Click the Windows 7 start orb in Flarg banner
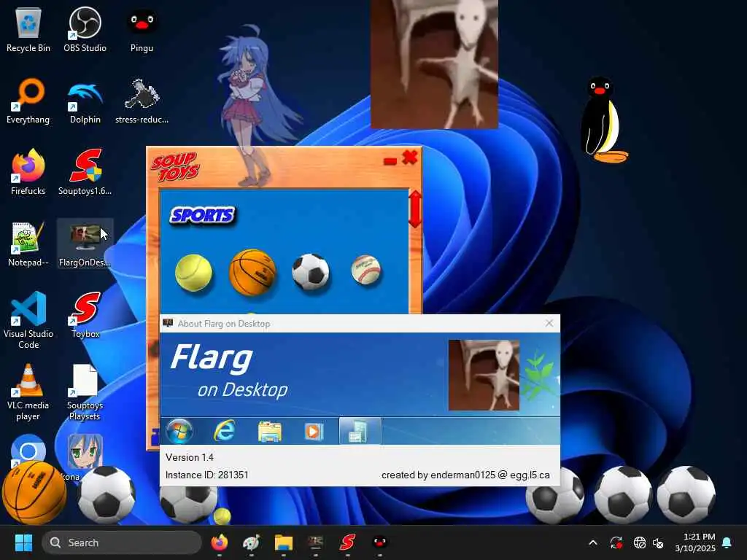747x560 pixels. pos(179,431)
